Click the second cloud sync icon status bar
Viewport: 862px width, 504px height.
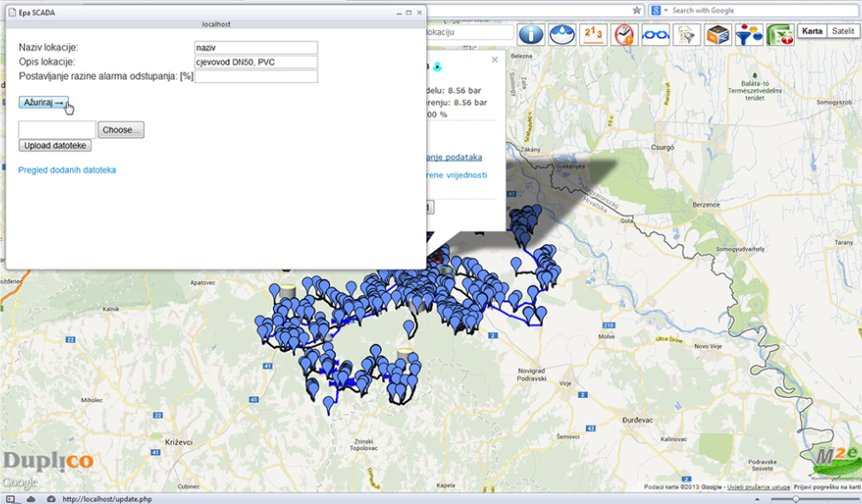pyautogui.click(x=51, y=499)
